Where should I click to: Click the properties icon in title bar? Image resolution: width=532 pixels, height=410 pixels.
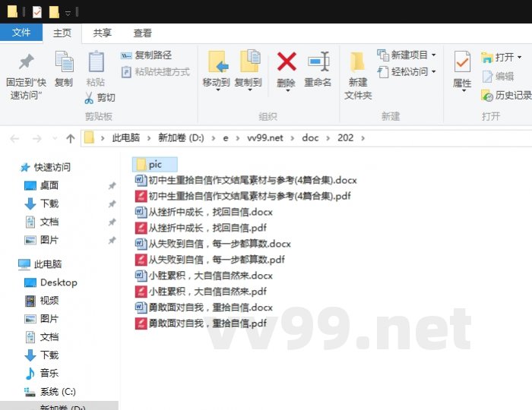tap(36, 12)
